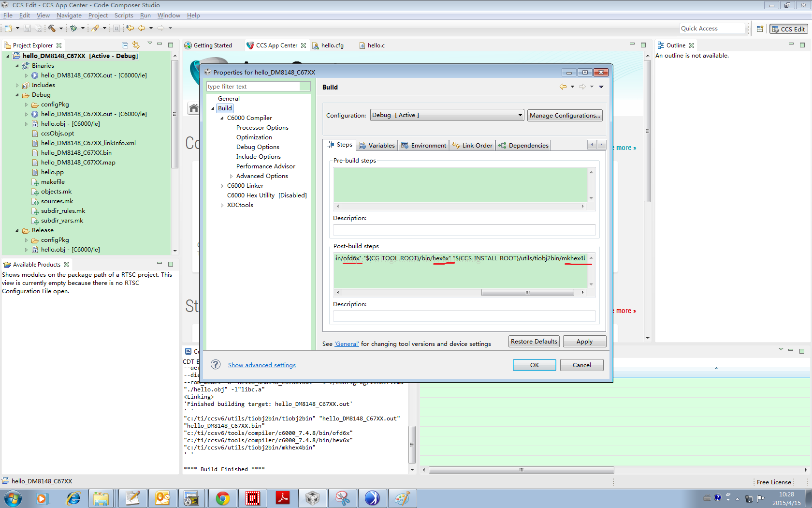Click the home icon in CCS App Center
Screen dimensions: 812x508
coord(194,108)
